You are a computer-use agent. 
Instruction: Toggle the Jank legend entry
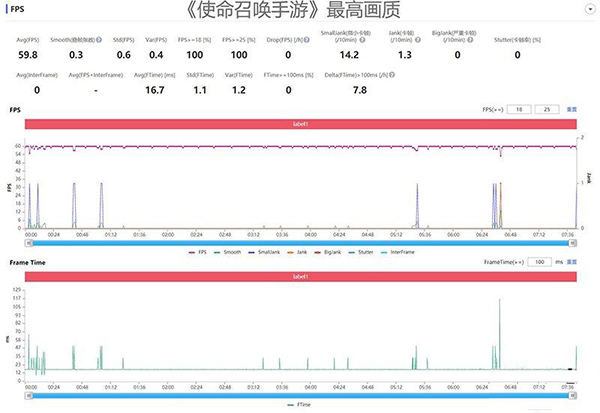pos(301,253)
